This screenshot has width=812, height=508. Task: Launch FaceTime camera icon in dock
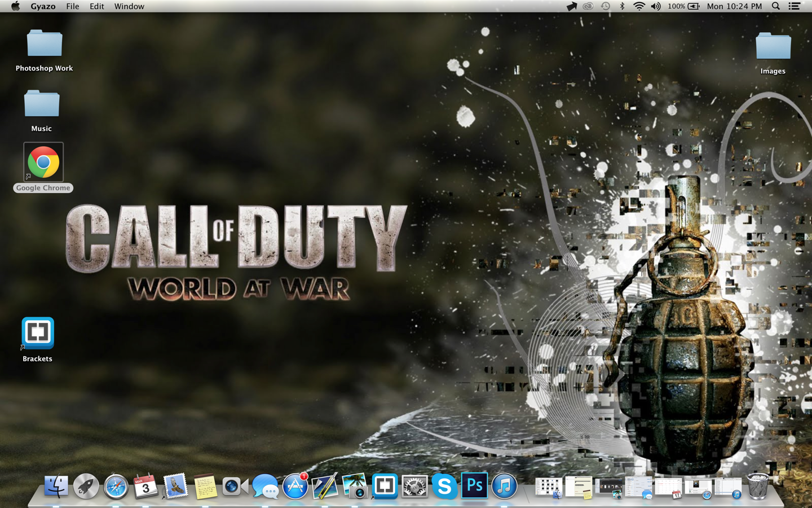tap(235, 486)
